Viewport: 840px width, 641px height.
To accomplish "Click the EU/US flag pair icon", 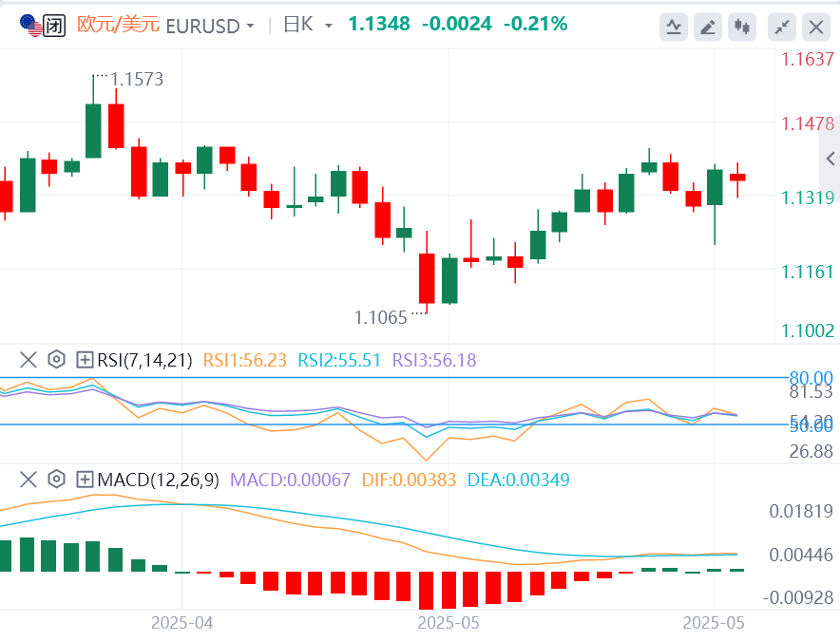I will 30,26.
